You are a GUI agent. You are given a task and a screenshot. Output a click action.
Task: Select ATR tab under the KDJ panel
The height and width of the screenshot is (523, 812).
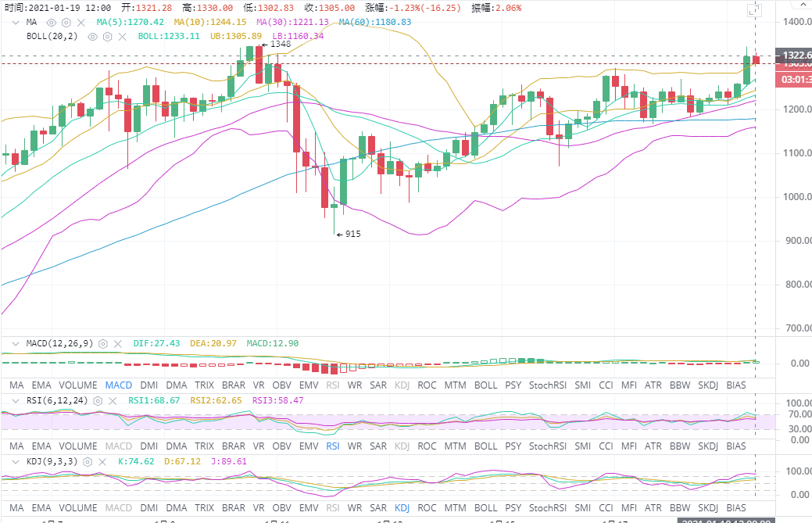point(653,508)
